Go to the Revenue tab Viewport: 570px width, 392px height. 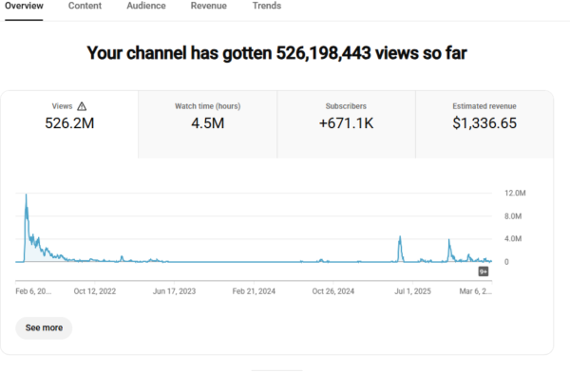(208, 6)
